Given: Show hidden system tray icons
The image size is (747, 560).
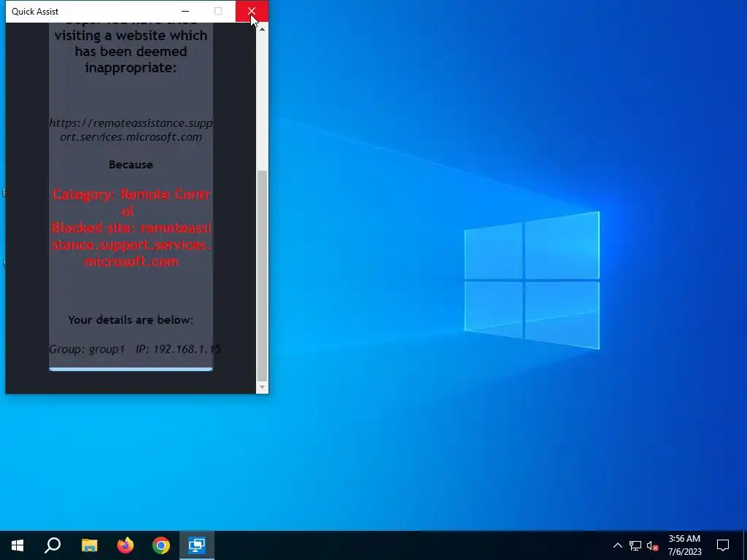Looking at the screenshot, I should click(x=617, y=545).
